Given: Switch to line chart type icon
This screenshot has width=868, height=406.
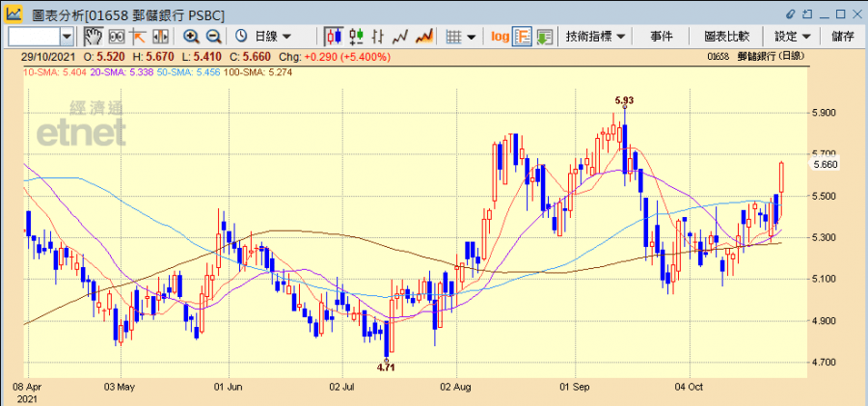Looking at the screenshot, I should [401, 36].
